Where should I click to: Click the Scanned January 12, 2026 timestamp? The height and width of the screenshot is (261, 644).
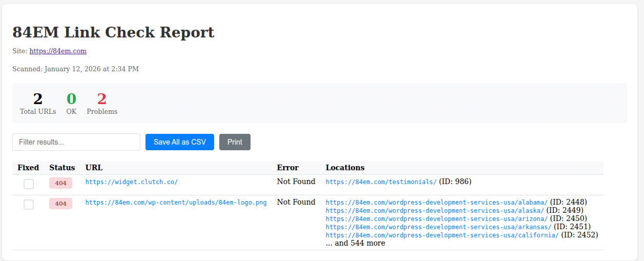(75, 69)
